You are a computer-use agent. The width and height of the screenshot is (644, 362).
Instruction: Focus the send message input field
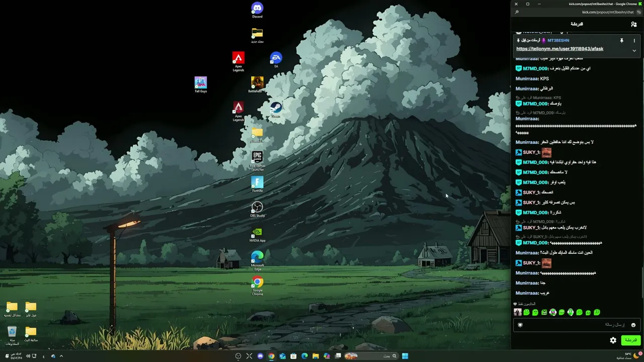[x=577, y=325]
